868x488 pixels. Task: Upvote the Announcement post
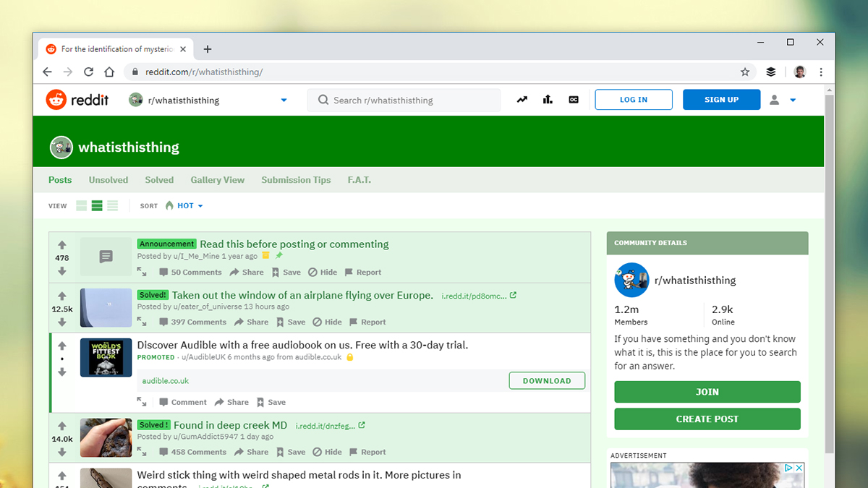pos(62,245)
